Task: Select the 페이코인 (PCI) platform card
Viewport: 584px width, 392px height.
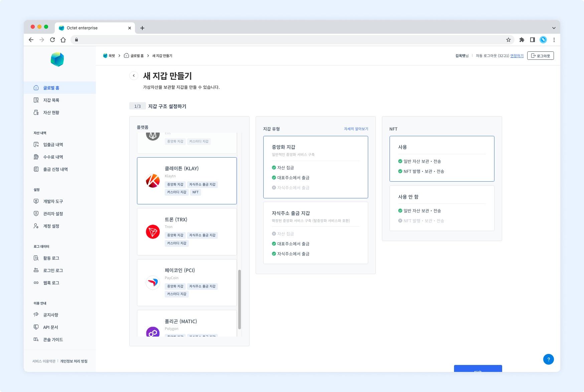Action: [187, 282]
